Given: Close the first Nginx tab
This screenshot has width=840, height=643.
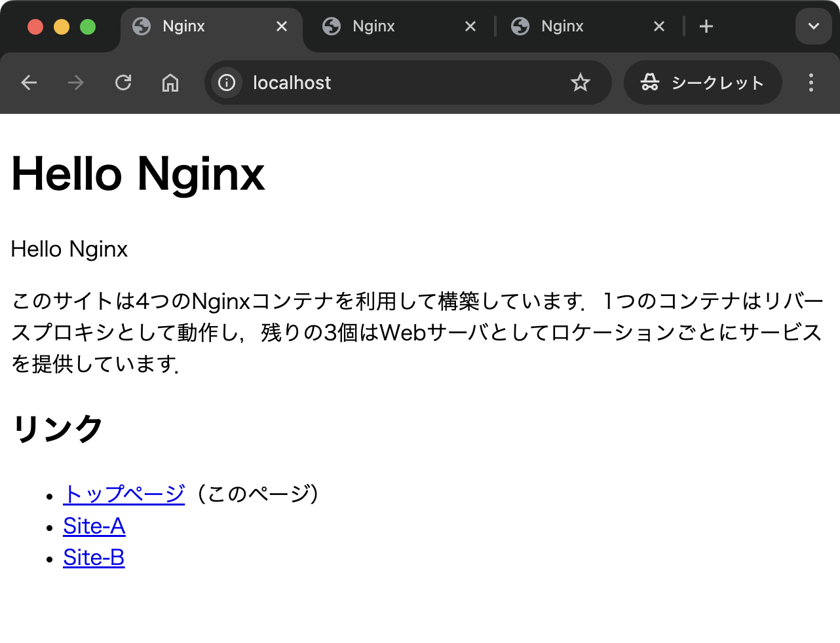Looking at the screenshot, I should pyautogui.click(x=282, y=26).
